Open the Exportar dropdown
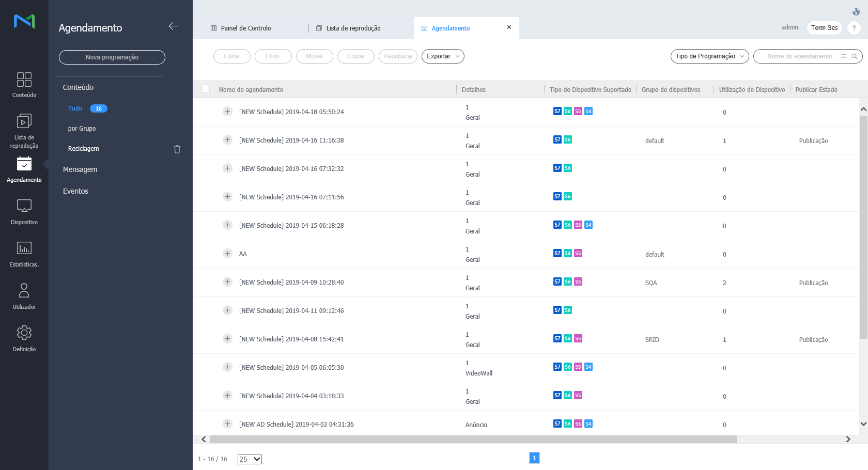Viewport: 868px width, 470px height. click(443, 56)
